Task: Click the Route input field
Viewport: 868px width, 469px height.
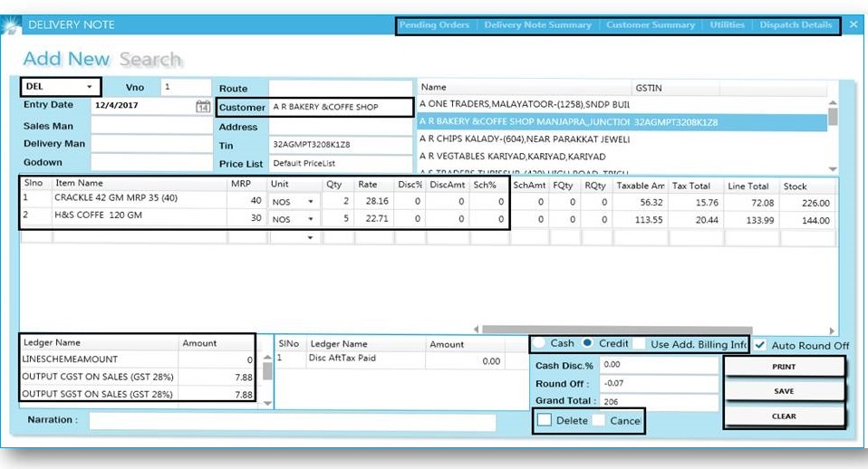Action: (x=341, y=88)
